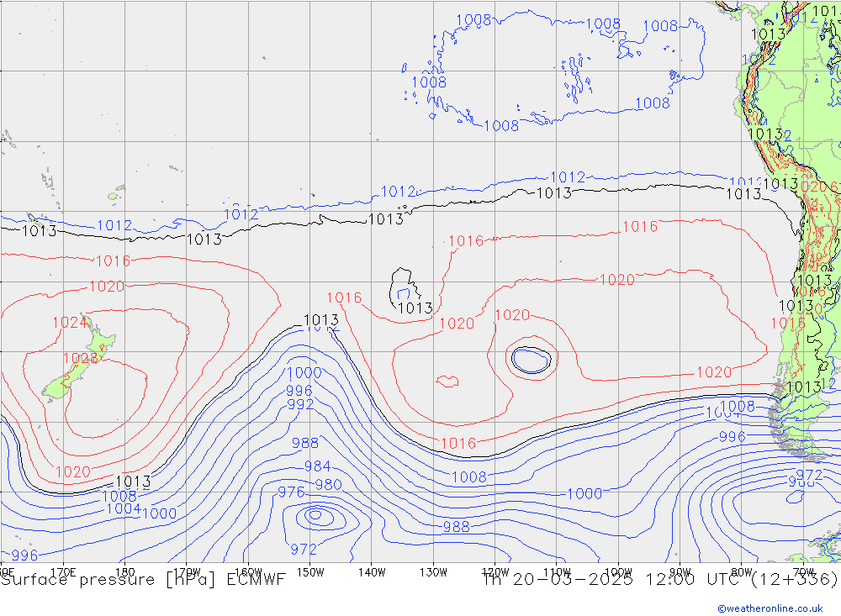Click the 130W longitude label
Screen dimensions: 841x616
[433, 572]
